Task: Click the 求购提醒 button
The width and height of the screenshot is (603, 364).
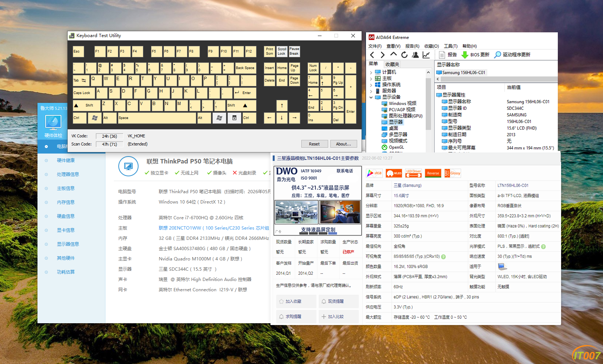Action: (296, 317)
